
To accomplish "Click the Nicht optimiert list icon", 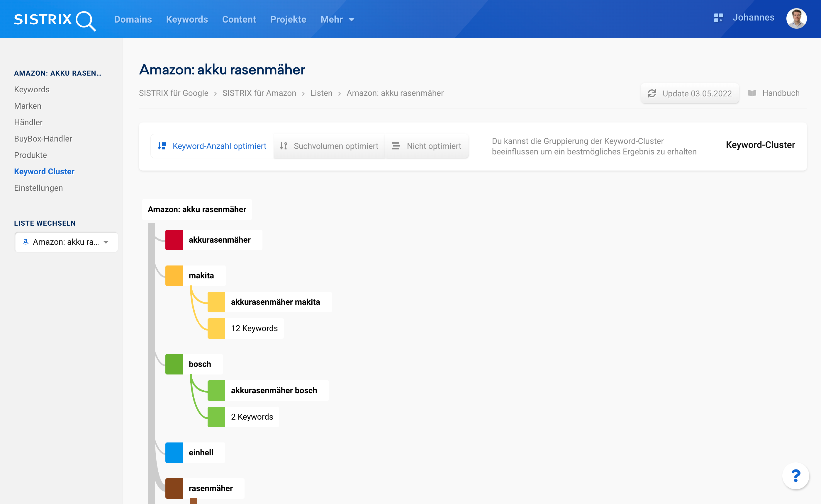I will click(x=396, y=146).
